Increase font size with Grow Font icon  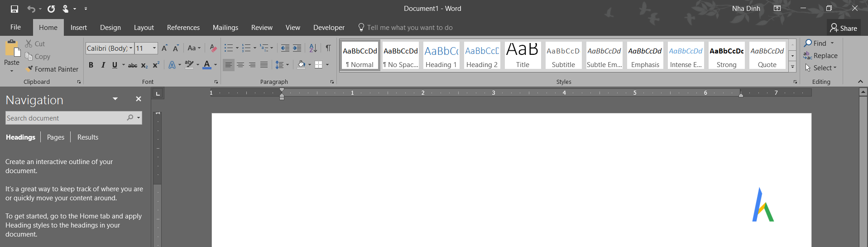(x=164, y=48)
